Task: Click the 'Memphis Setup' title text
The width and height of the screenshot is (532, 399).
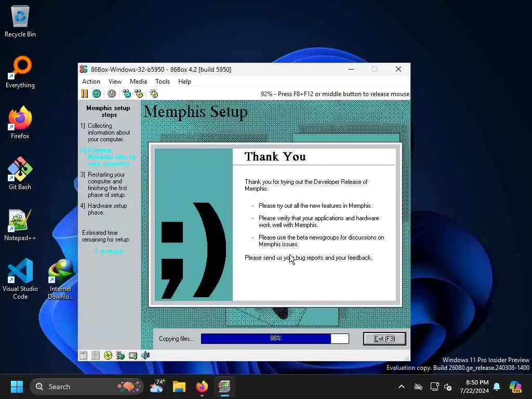Action: click(196, 112)
